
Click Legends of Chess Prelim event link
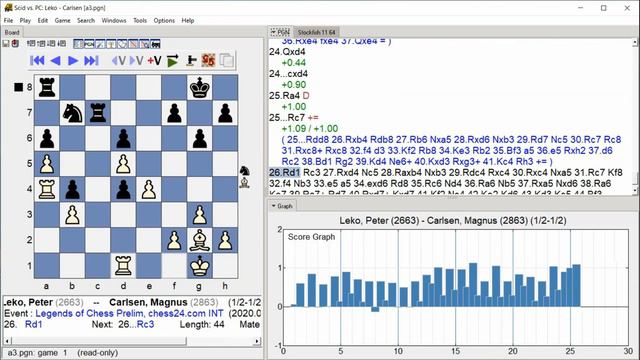pyautogui.click(x=129, y=313)
